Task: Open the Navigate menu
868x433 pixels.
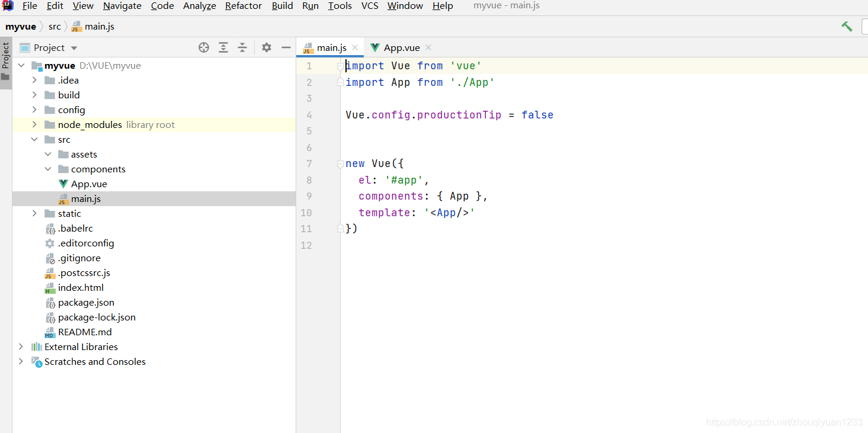Action: click(x=122, y=6)
